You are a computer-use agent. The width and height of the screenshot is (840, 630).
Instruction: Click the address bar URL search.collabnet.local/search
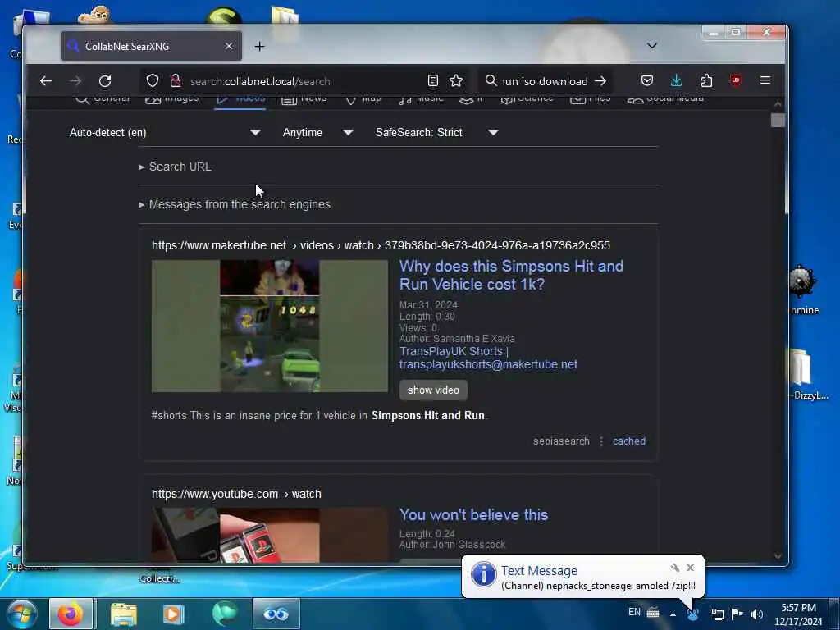260,81
